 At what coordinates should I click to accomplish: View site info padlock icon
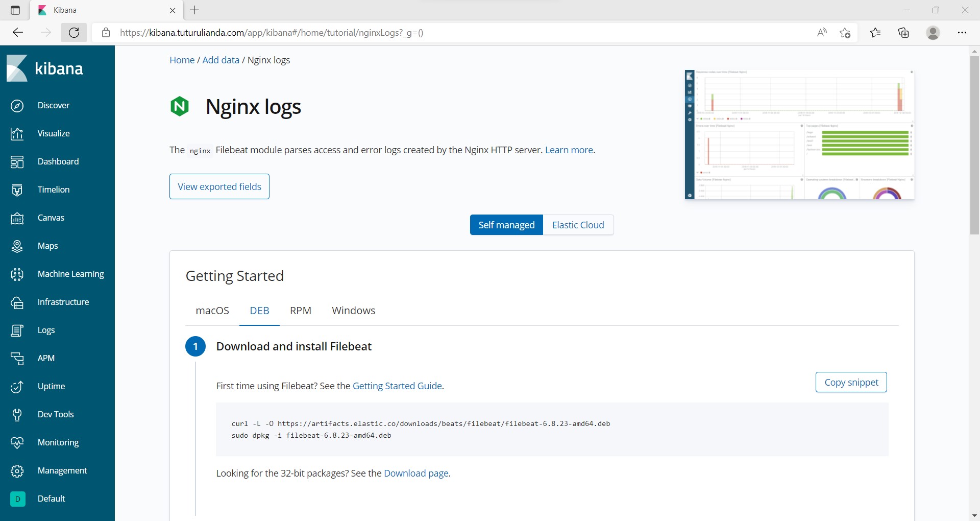click(x=106, y=33)
